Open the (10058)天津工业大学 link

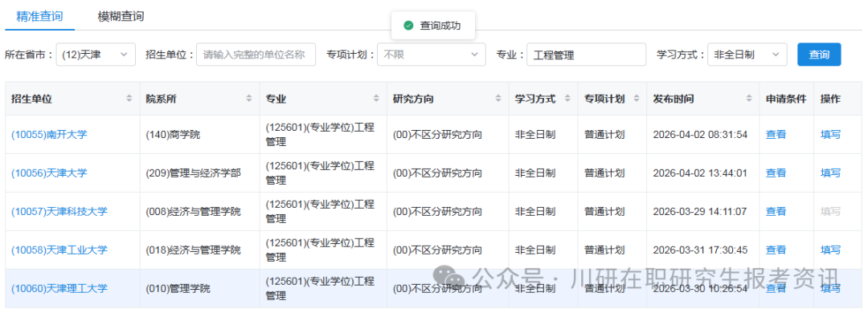tap(59, 250)
